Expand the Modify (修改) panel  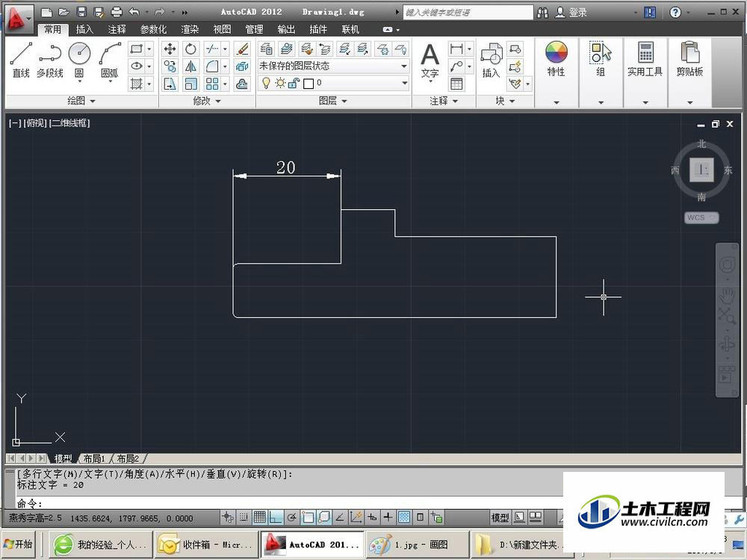207,101
